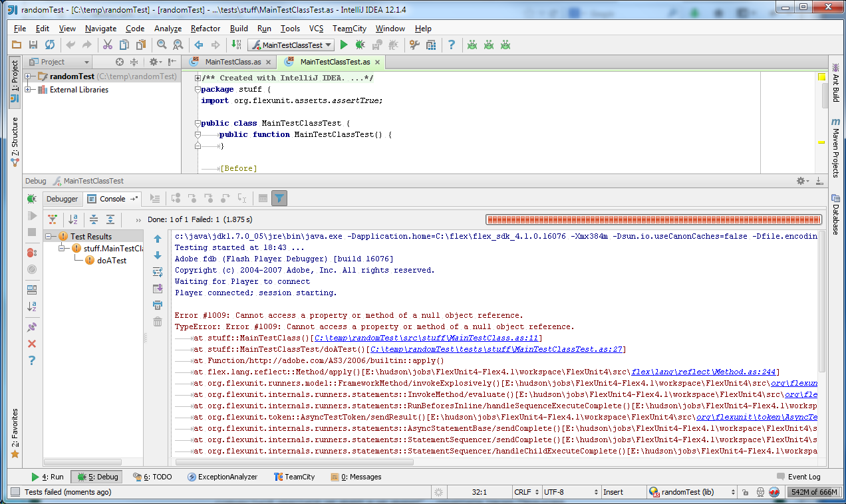Select the doATest failed test item
Viewport: 846px width, 504px height.
[105, 260]
